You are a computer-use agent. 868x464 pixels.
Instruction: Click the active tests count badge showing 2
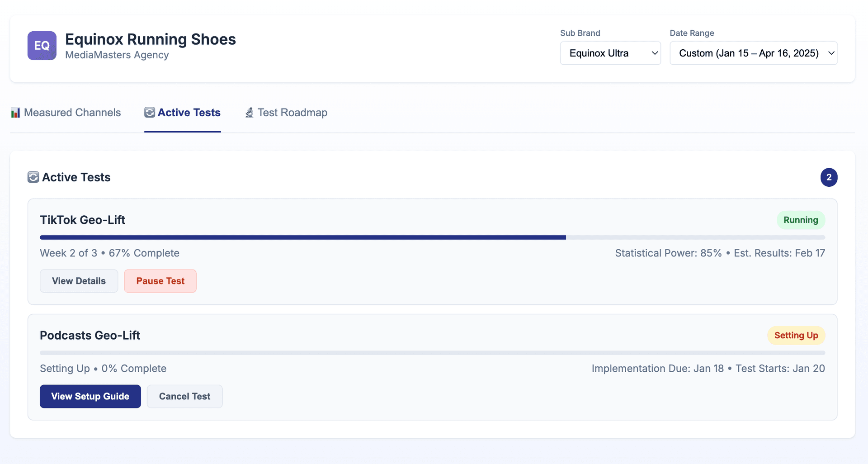coord(829,177)
